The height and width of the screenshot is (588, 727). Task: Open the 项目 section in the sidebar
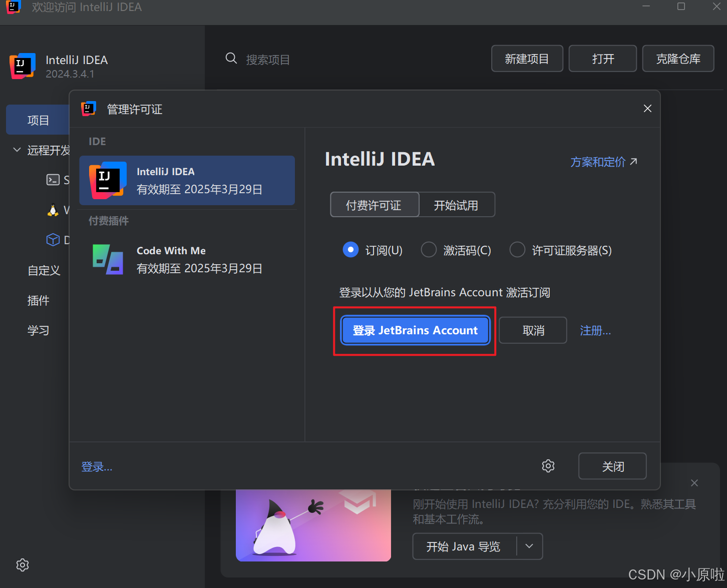click(38, 120)
